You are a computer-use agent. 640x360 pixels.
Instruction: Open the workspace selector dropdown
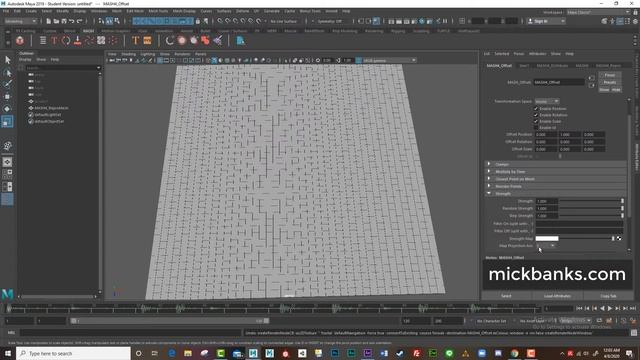[x=598, y=12]
